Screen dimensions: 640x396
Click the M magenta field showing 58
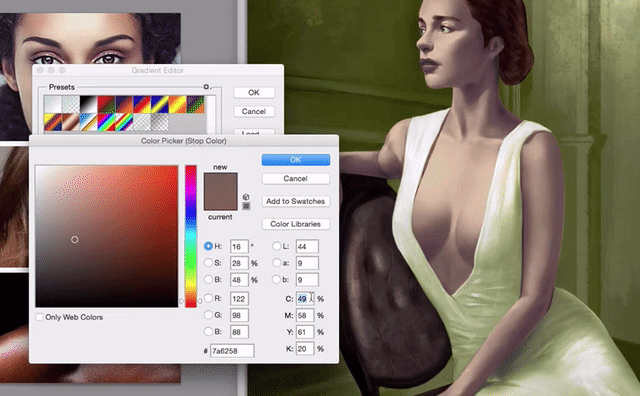[x=305, y=316]
